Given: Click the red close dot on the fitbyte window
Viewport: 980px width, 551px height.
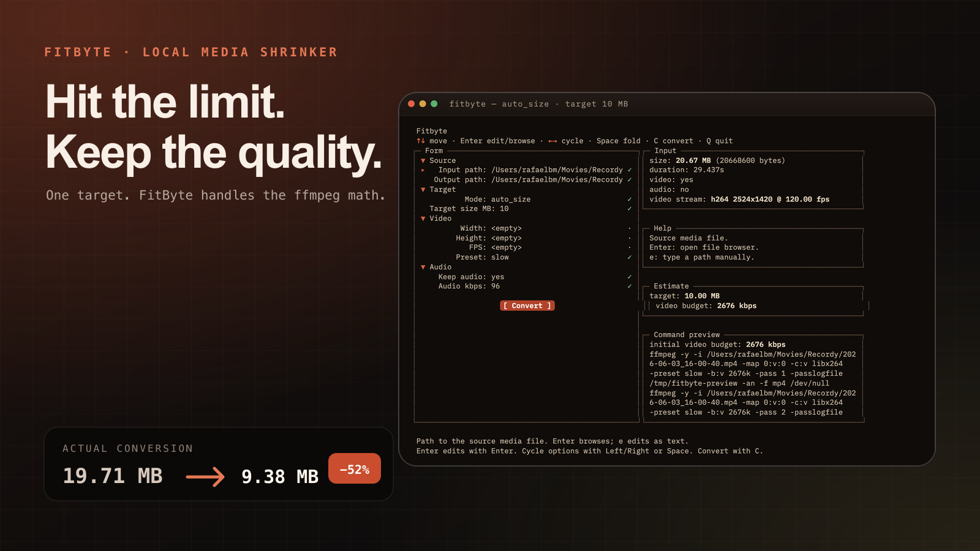Looking at the screenshot, I should (x=412, y=104).
